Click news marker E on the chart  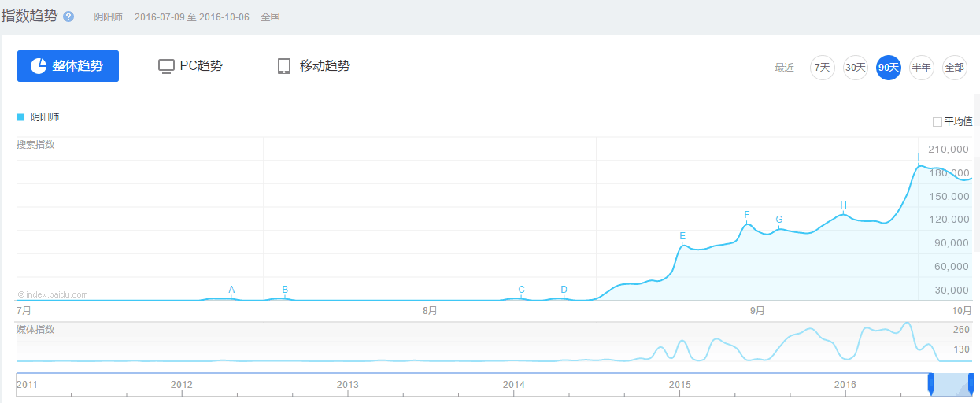tap(682, 236)
